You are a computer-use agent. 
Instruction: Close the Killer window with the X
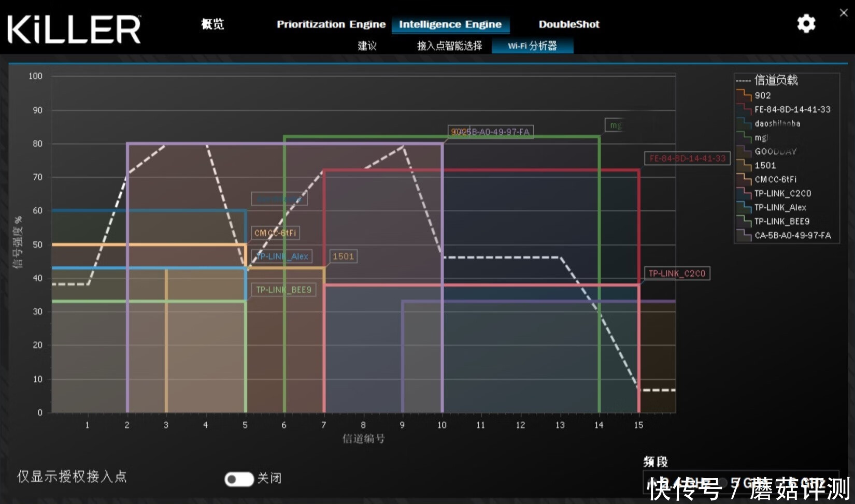tap(844, 13)
